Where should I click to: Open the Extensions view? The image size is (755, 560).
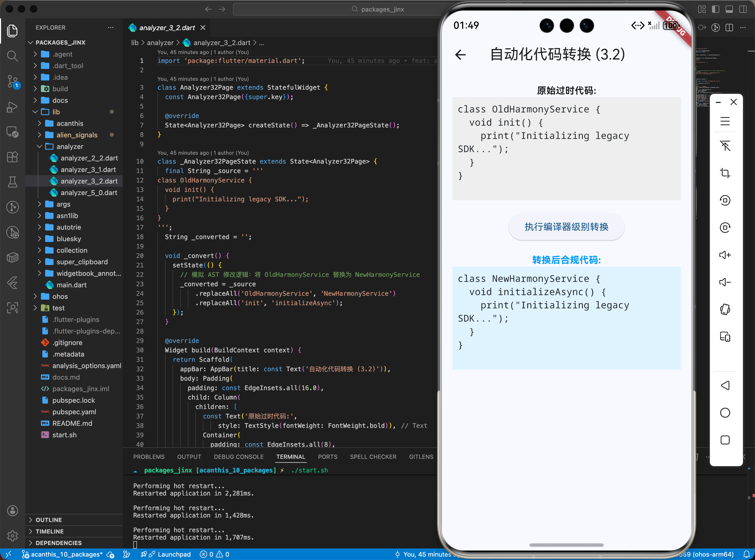tap(12, 157)
